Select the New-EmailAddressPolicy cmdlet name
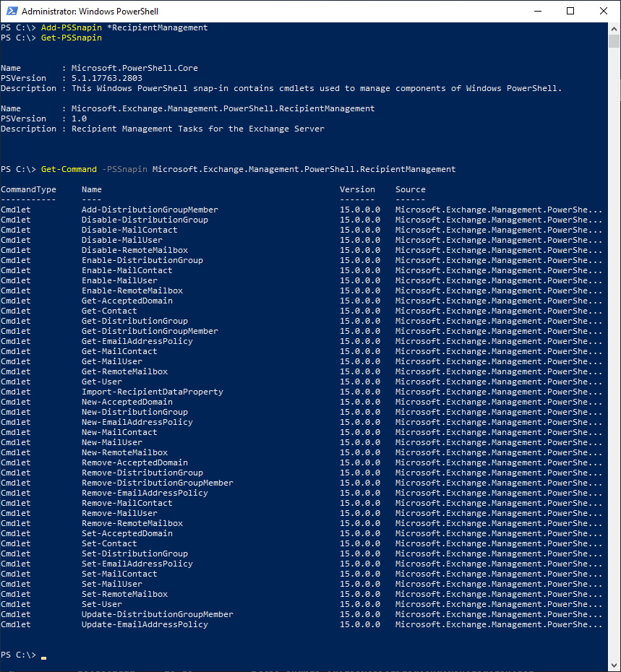 pyautogui.click(x=137, y=422)
